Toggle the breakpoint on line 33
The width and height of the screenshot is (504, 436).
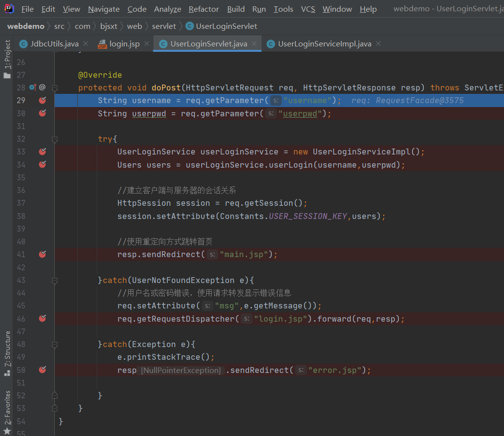[x=43, y=152]
